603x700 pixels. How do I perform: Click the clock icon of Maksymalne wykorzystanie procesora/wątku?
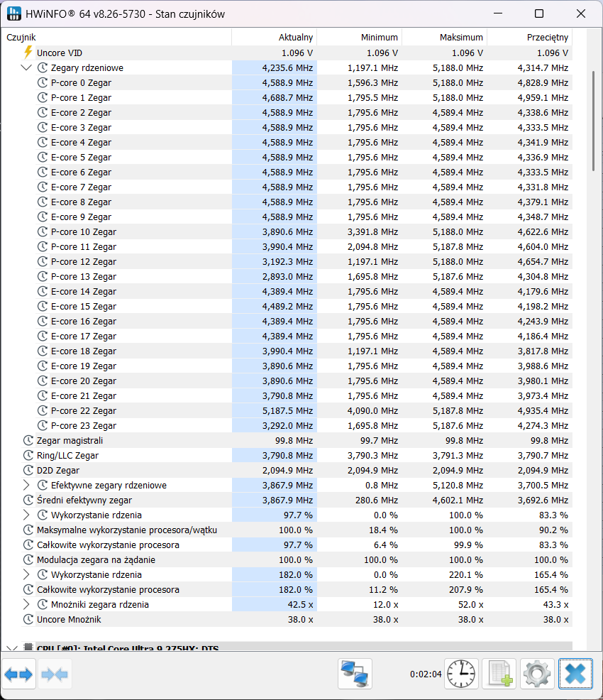[28, 530]
